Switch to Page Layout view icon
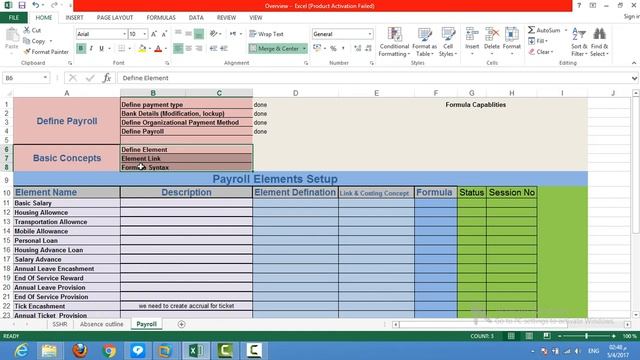640x360 pixels. coord(529,336)
